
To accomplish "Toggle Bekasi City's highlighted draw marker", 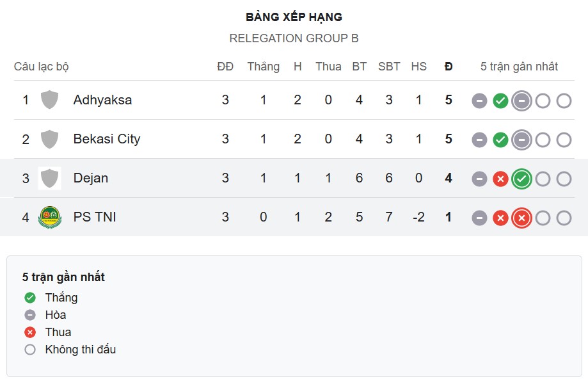I will 521,139.
